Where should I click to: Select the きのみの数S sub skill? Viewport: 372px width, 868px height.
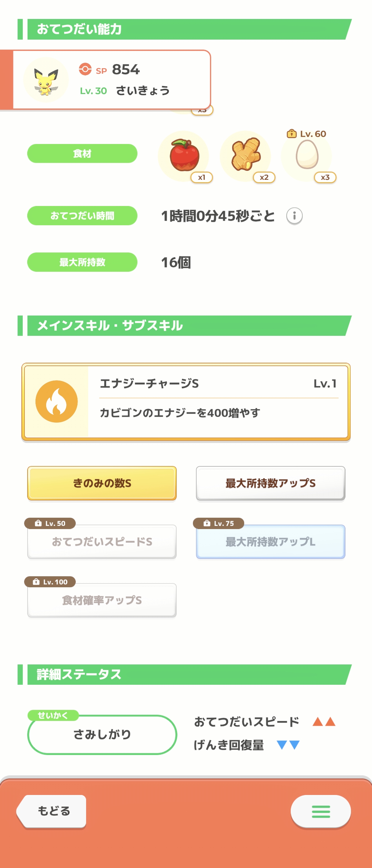tap(102, 483)
